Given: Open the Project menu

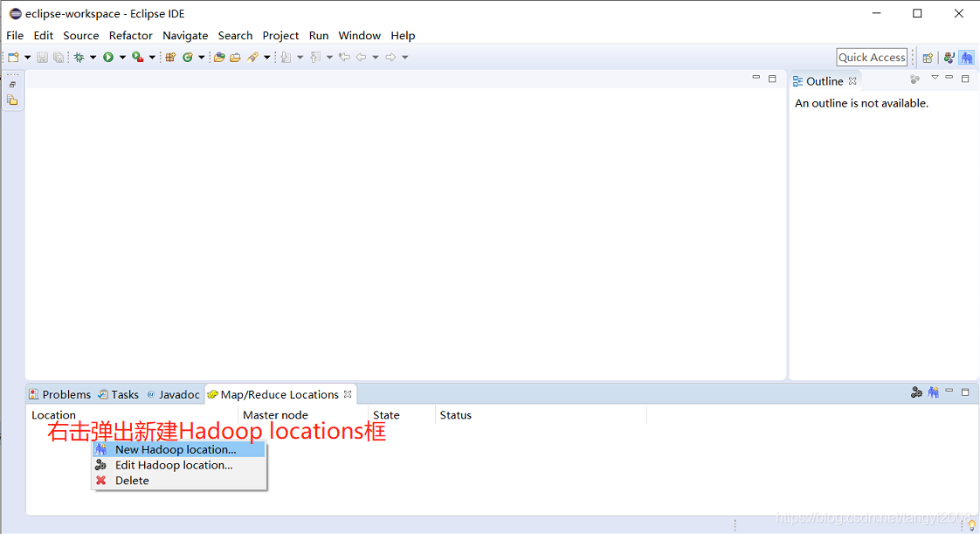Looking at the screenshot, I should coord(280,36).
